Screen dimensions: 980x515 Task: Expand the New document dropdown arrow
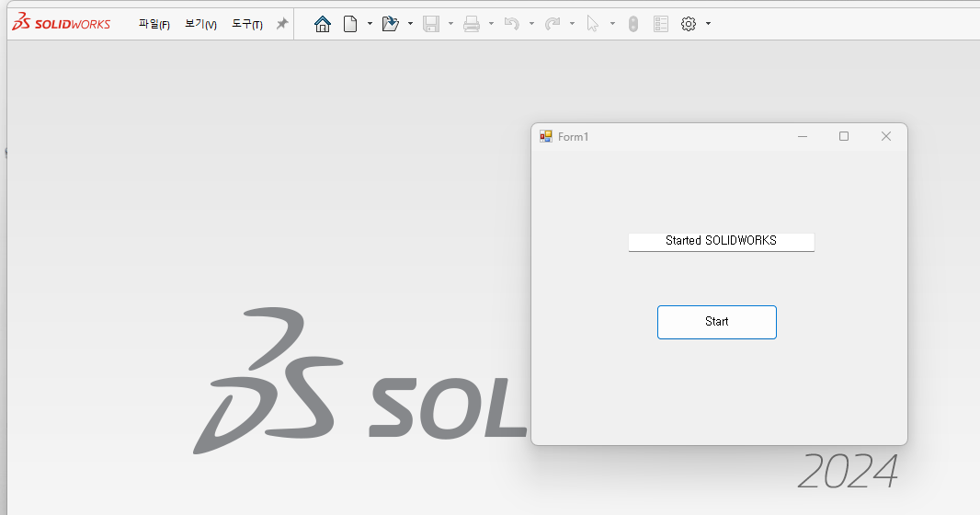coord(370,24)
